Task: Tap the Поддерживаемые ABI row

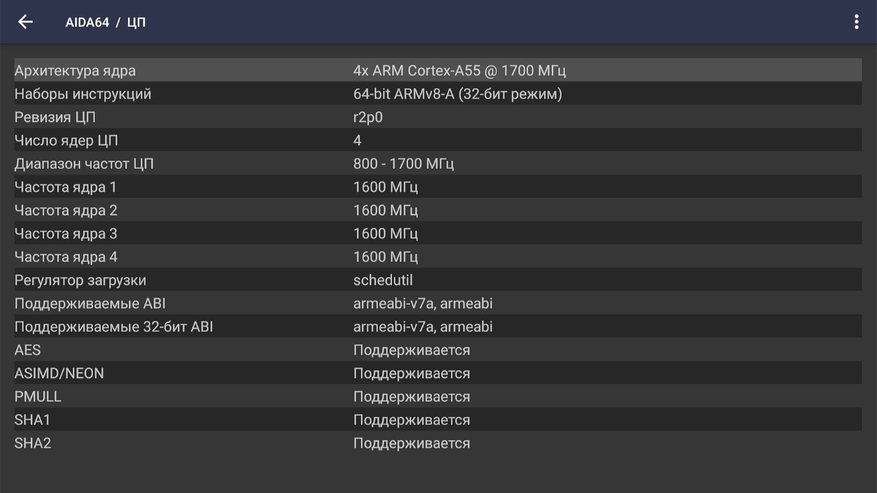Action: point(437,303)
